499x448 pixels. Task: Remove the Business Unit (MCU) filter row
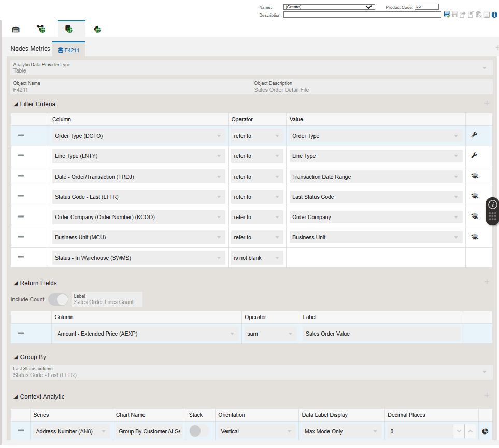(x=21, y=237)
